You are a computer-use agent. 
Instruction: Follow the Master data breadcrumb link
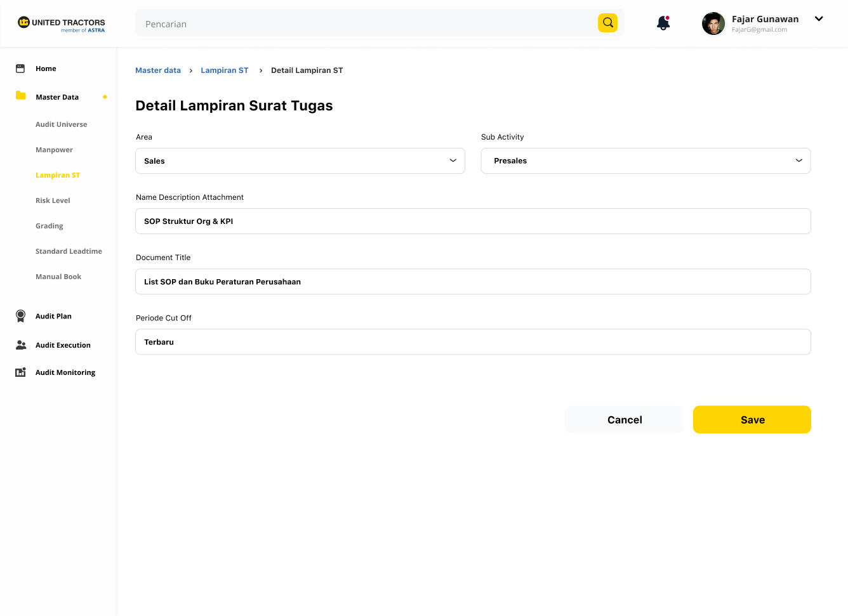pos(158,70)
